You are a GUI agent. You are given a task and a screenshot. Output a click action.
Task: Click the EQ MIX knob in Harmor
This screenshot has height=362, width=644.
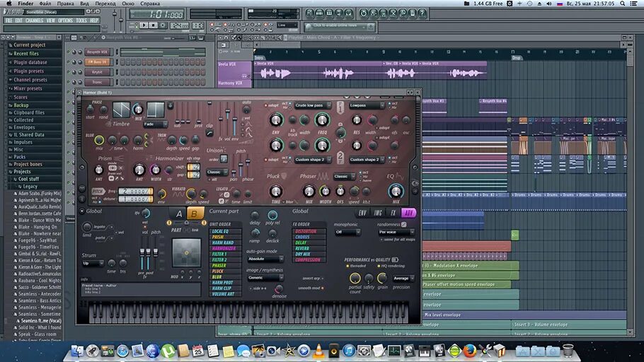(396, 191)
